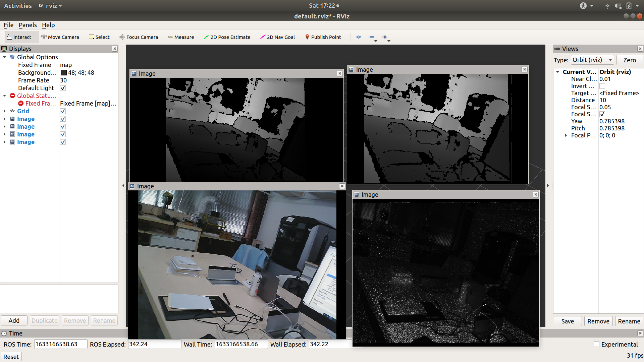Close the Image panel beside the Views panel
644x362 pixels.
pyautogui.click(x=525, y=70)
